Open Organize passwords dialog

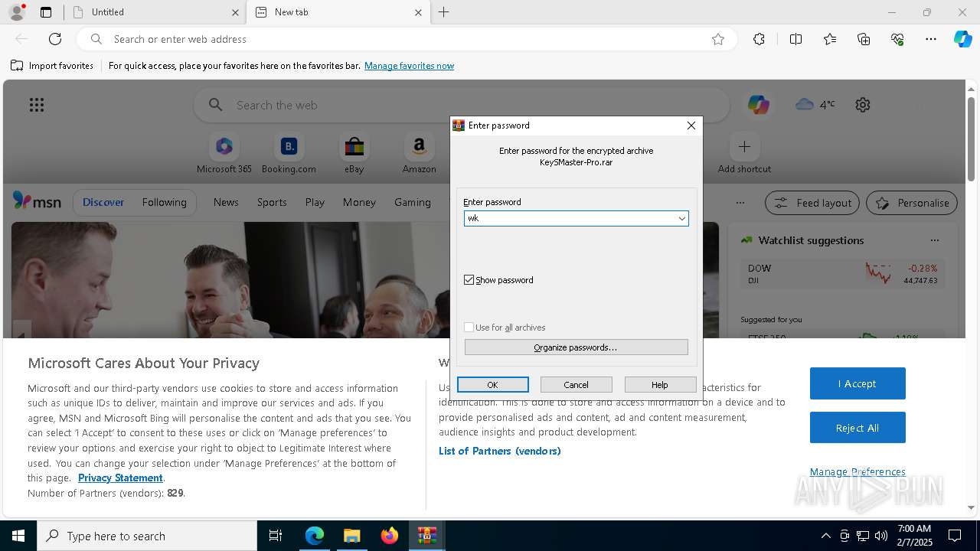(577, 347)
